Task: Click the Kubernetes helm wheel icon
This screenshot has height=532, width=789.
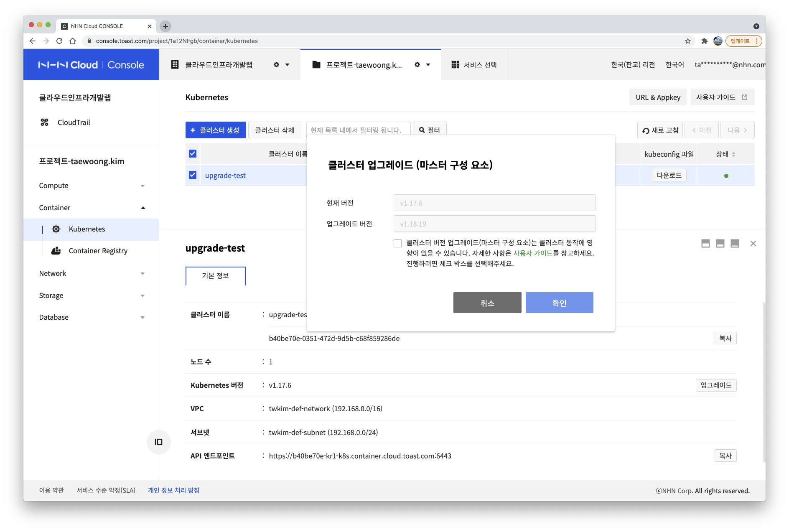Action: [x=56, y=229]
